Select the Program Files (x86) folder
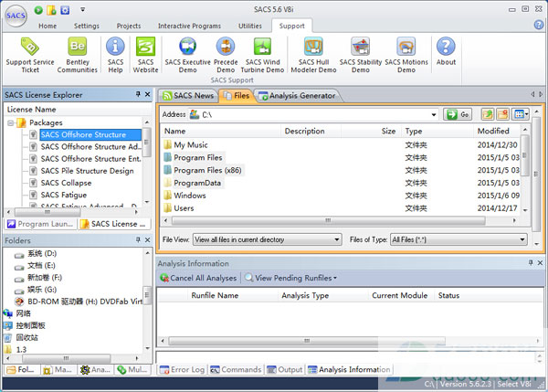Viewport: 548px width, 392px height. tap(207, 170)
